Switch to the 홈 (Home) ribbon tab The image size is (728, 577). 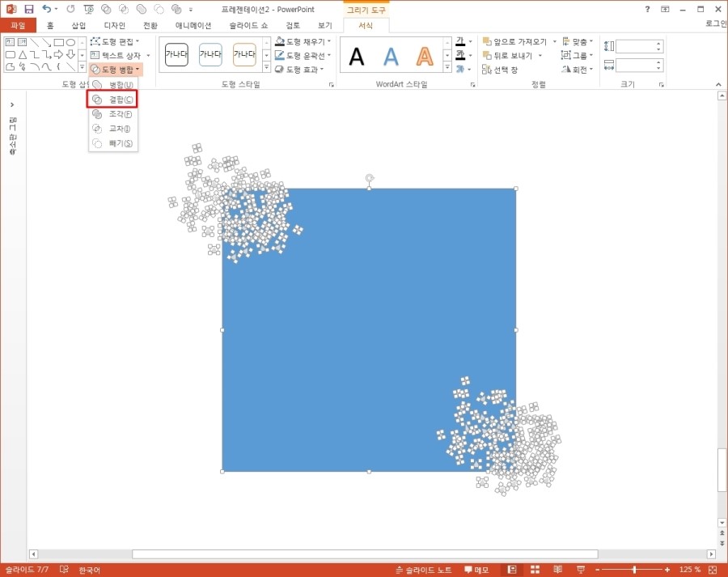[50, 26]
